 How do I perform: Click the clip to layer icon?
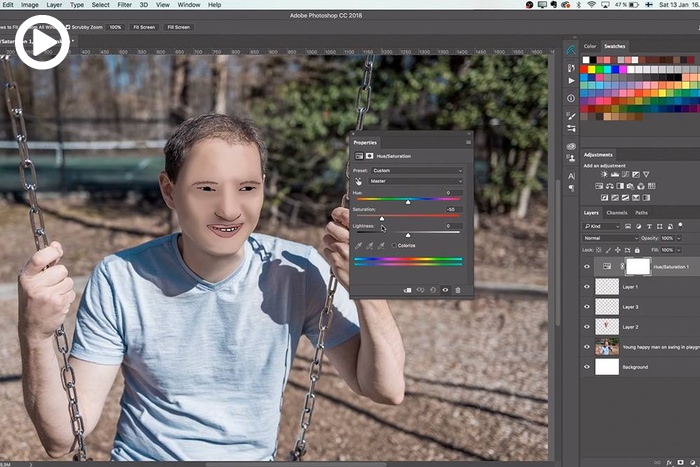(x=407, y=289)
